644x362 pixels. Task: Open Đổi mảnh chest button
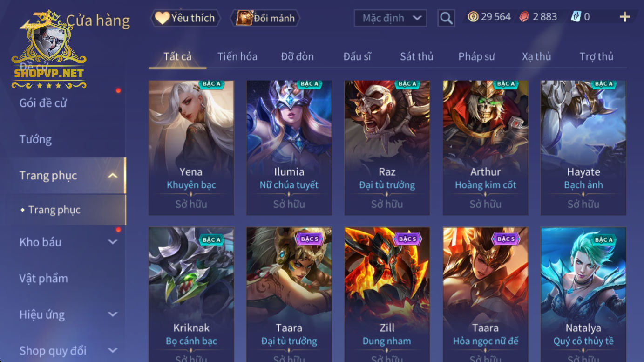point(265,18)
